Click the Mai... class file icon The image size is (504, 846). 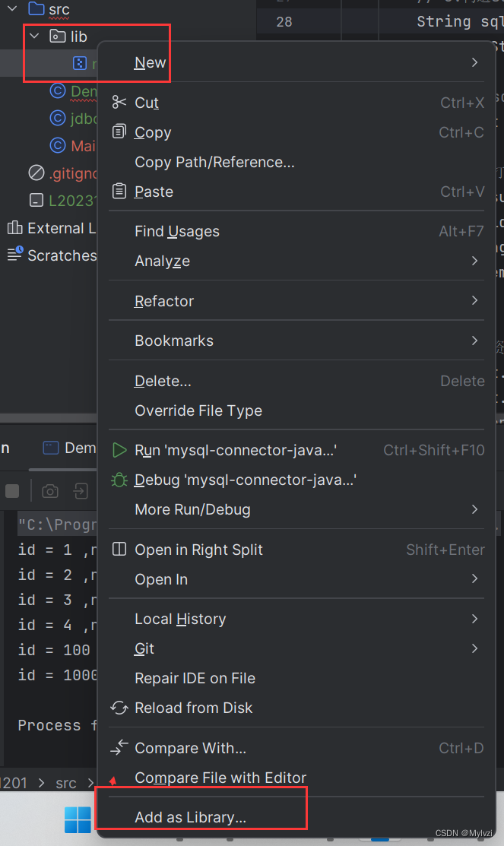pos(58,145)
